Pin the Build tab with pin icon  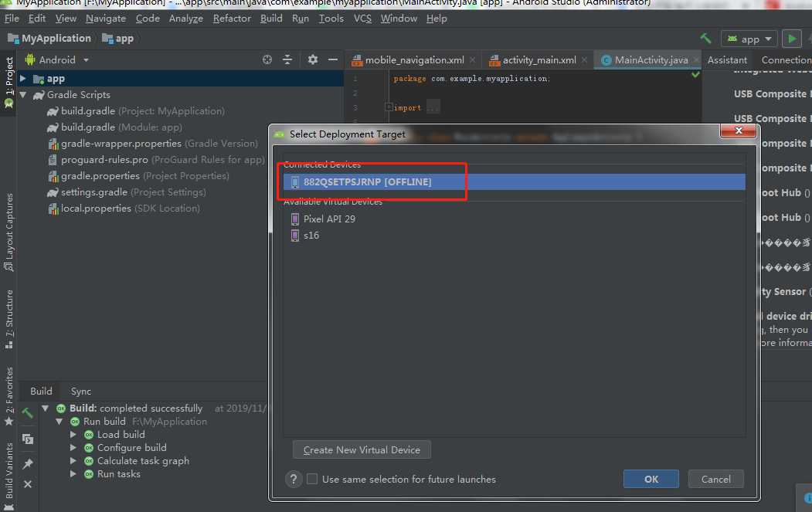28,463
